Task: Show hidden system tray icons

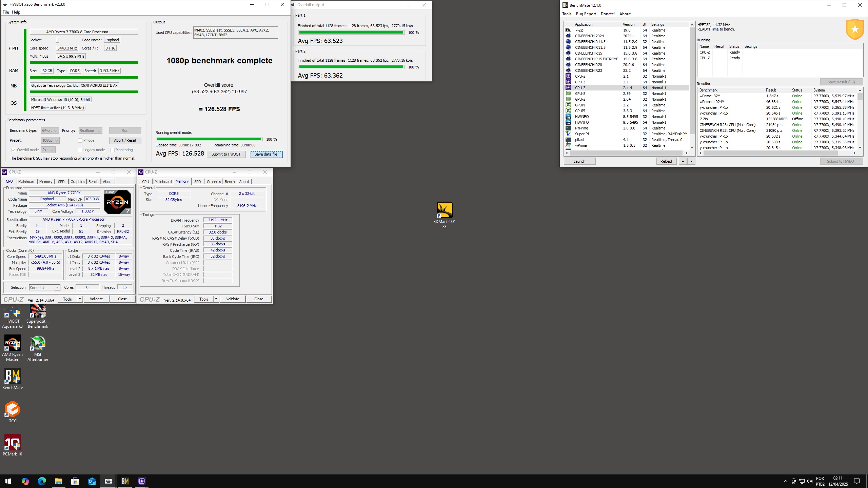Action: (x=785, y=481)
